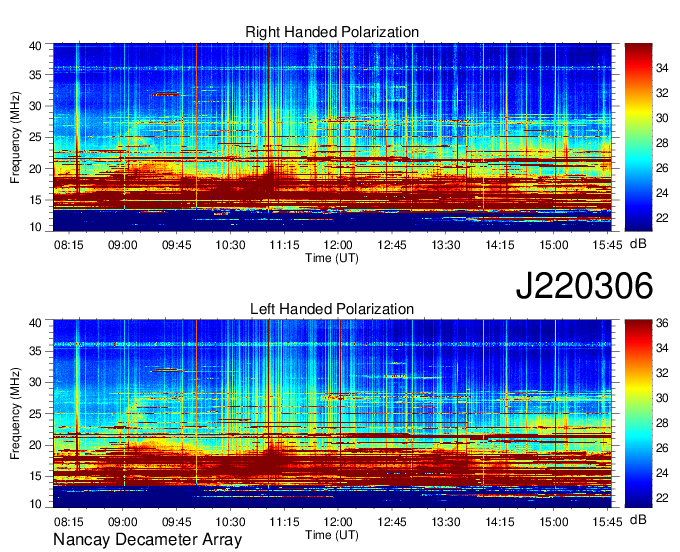
Task: Click the 30 dB tick on the Right Handed color bar
Action: tap(662, 118)
